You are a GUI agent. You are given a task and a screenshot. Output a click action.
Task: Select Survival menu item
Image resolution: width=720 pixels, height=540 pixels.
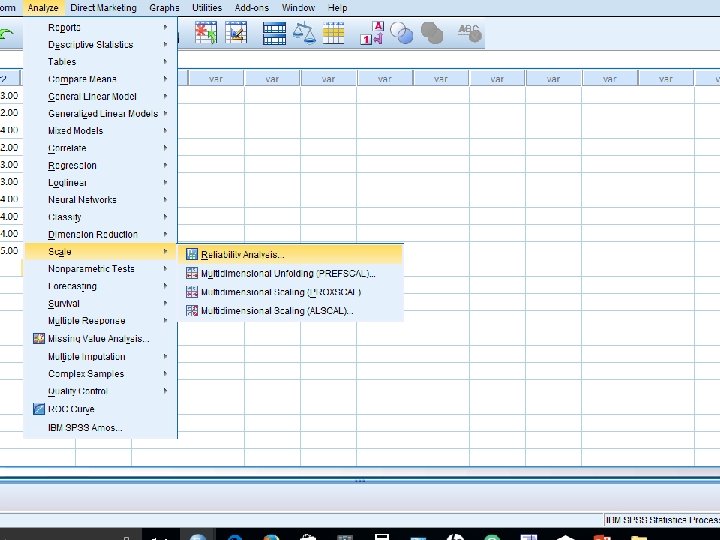click(x=100, y=304)
